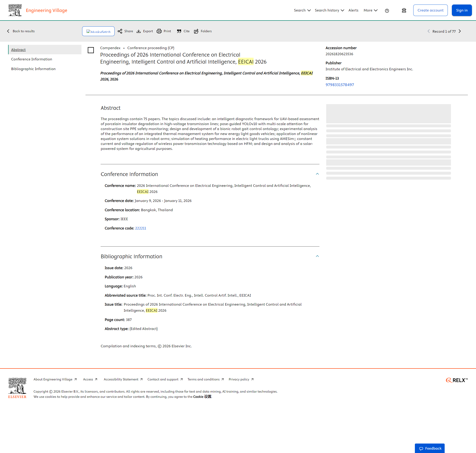This screenshot has width=476, height=453.
Task: Open About Engineering Village footer link
Action: (x=55, y=379)
